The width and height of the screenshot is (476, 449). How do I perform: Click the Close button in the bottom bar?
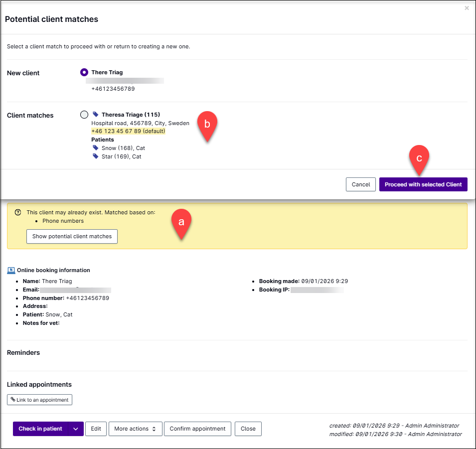coord(248,429)
